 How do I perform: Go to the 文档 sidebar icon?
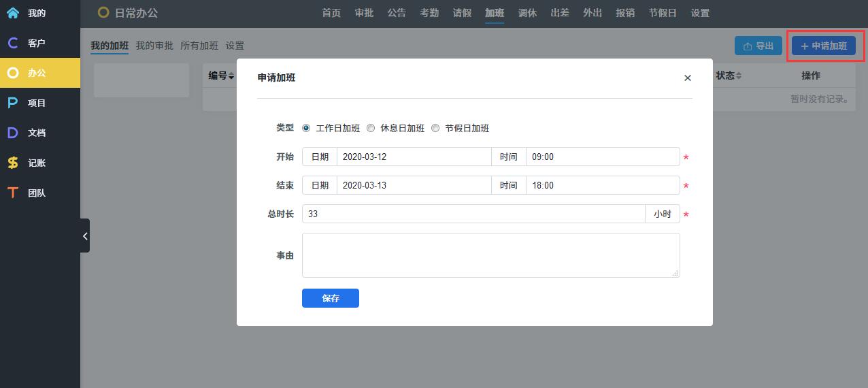(x=13, y=133)
